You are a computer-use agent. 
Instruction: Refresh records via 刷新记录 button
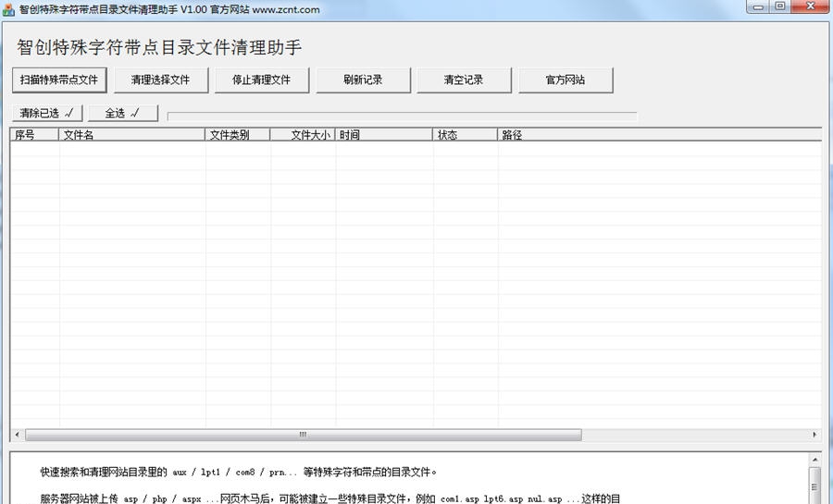tap(363, 80)
